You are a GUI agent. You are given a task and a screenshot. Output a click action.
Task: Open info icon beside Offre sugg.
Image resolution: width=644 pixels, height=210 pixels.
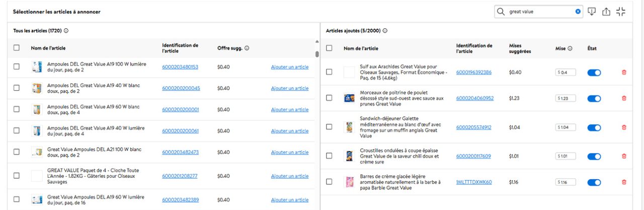247,48
